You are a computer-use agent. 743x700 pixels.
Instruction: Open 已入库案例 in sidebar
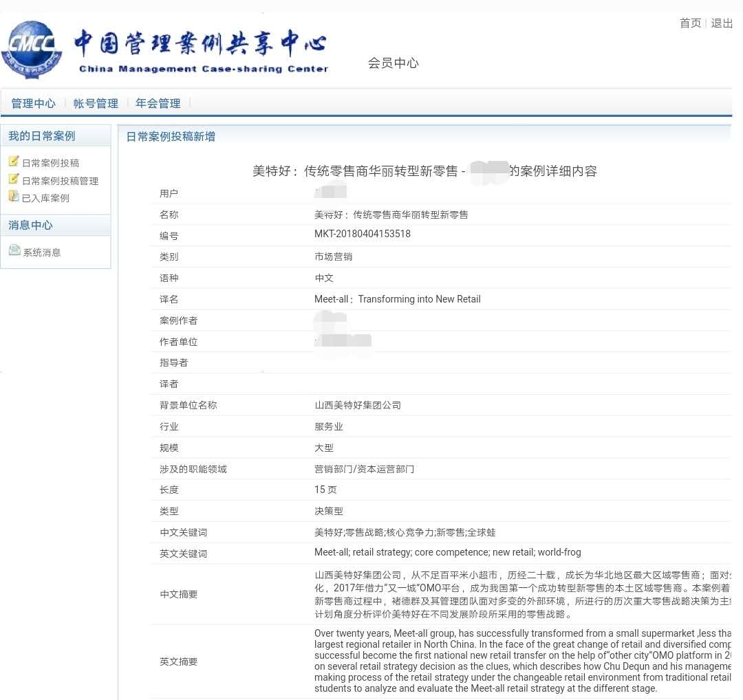click(45, 198)
